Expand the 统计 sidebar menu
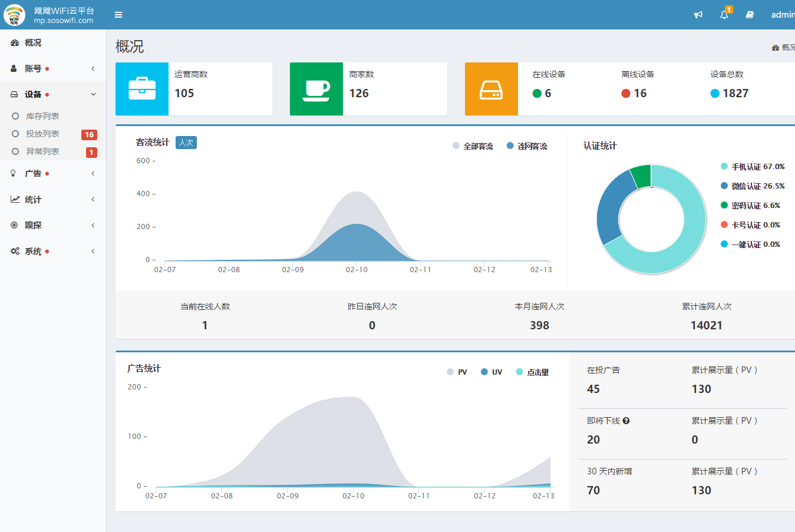The image size is (795, 532). [53, 200]
